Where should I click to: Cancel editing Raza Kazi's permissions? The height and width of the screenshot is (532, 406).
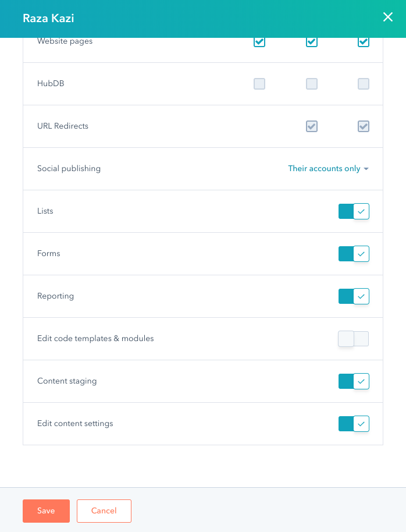104,510
